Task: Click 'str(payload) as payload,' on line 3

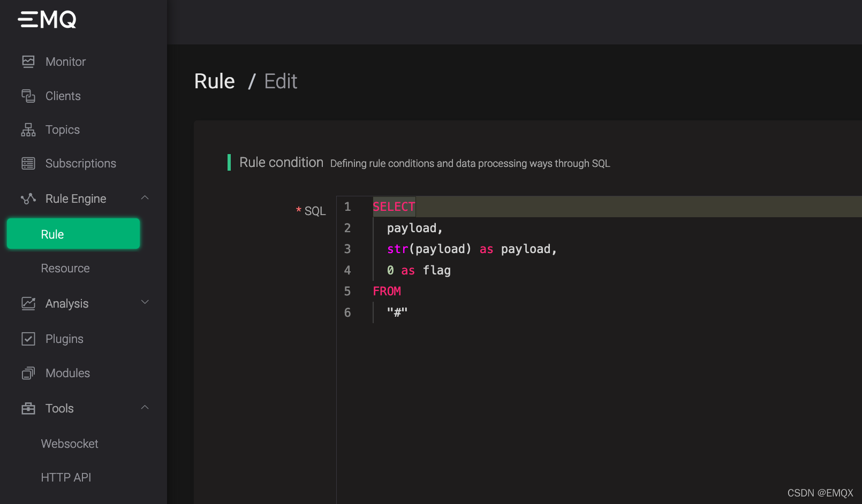Action: (472, 249)
